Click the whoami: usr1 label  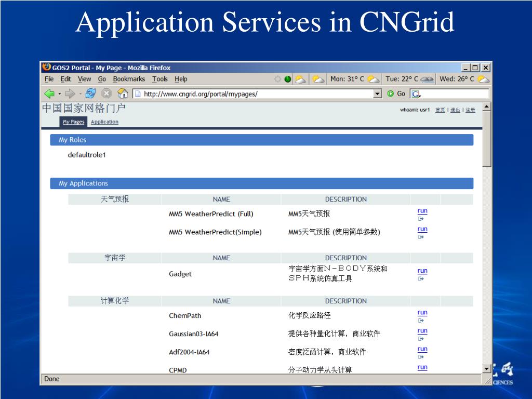click(x=415, y=110)
